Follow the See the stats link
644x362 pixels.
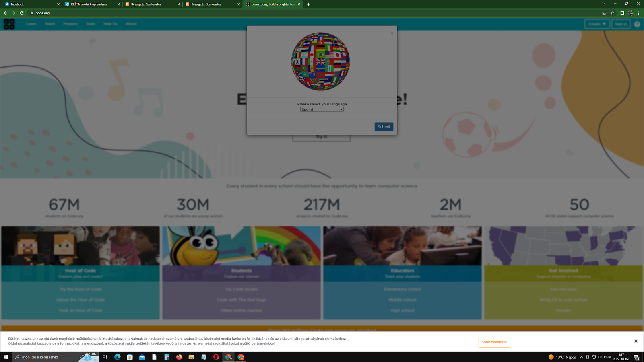click(x=563, y=289)
